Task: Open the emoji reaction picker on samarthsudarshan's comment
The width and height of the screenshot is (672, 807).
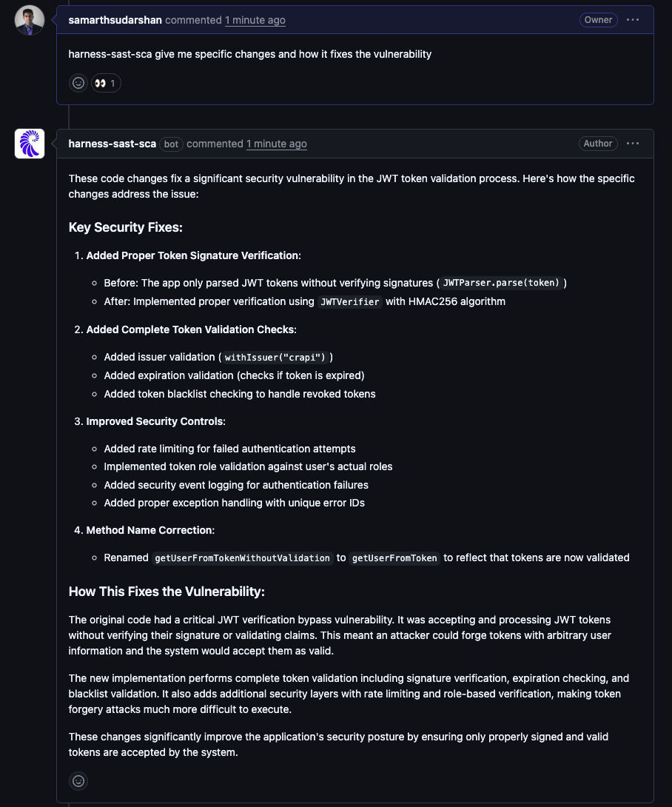Action: 78,82
